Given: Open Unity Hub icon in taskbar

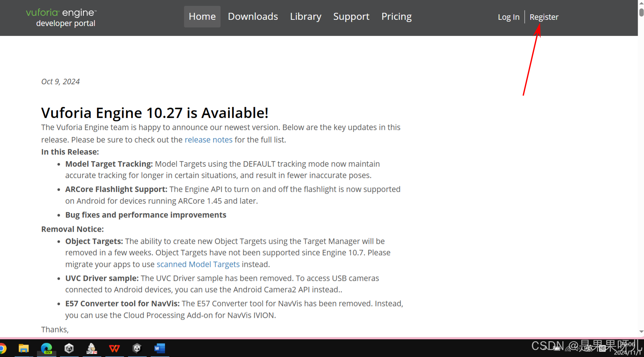Looking at the screenshot, I should [69, 348].
